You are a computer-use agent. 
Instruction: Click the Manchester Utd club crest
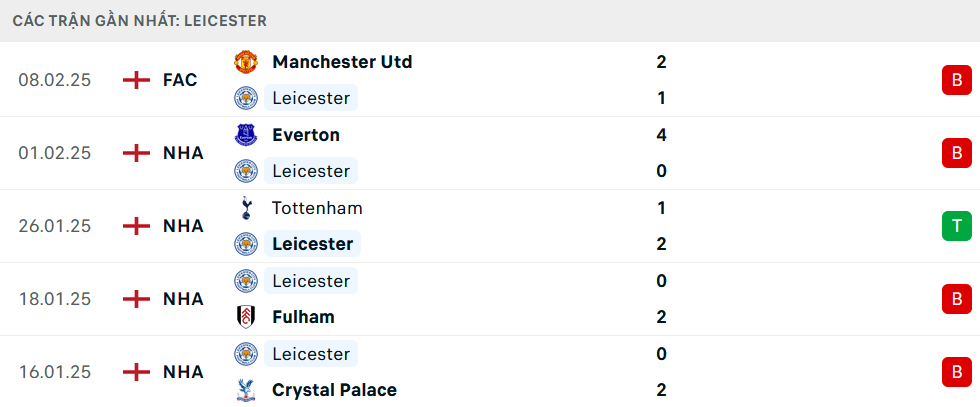(x=245, y=62)
